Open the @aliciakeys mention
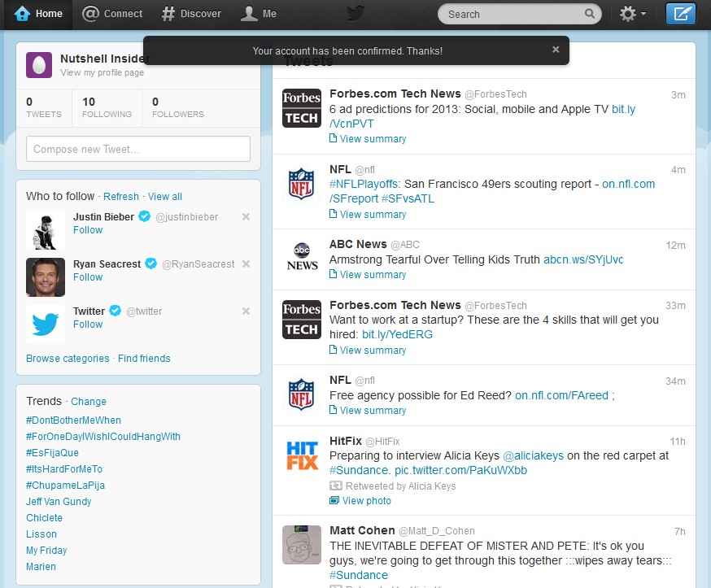The height and width of the screenshot is (588, 711). [x=534, y=455]
